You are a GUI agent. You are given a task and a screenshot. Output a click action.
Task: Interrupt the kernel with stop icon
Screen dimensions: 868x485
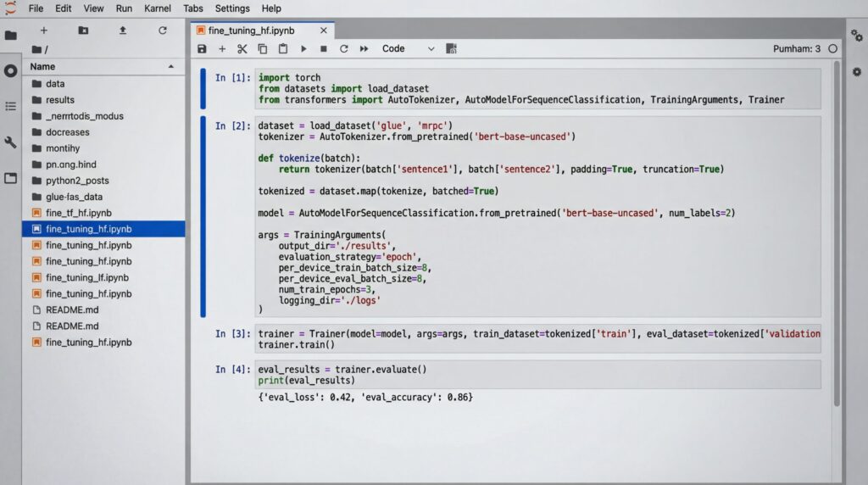pos(323,48)
